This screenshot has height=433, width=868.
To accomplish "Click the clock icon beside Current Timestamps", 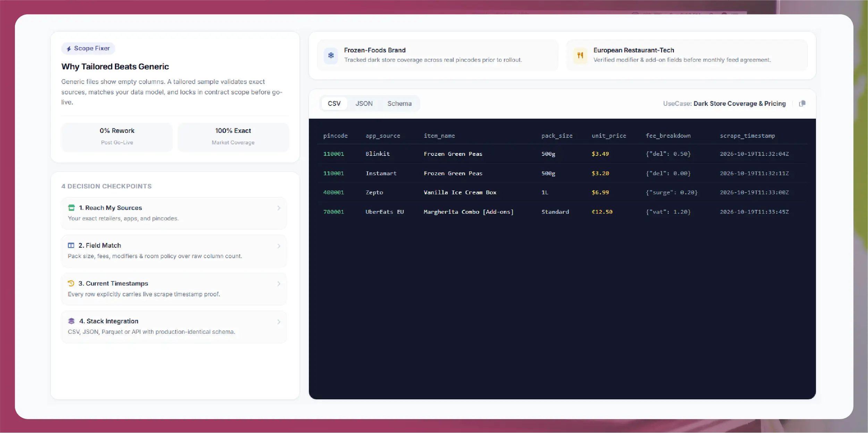I will point(71,283).
